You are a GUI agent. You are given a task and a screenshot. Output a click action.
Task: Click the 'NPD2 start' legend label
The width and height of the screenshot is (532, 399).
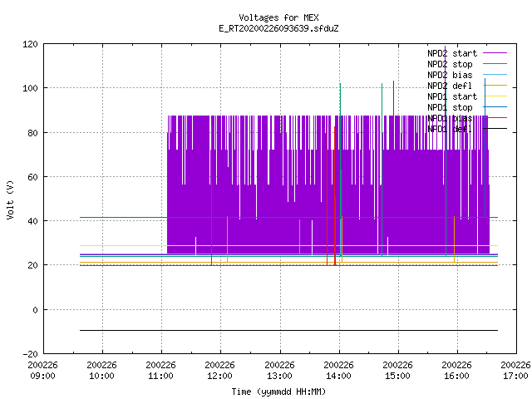(x=452, y=53)
